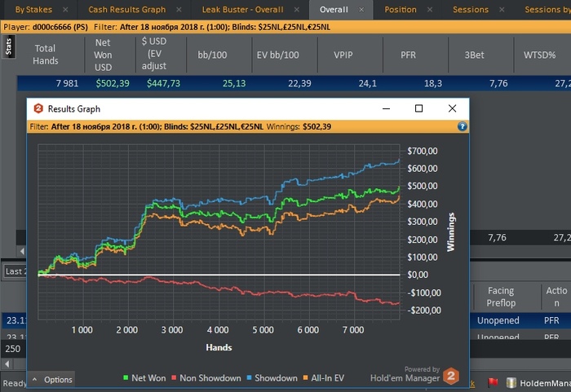Sort by Net Won USD column
Screen dimensions: 571x392
(103, 55)
